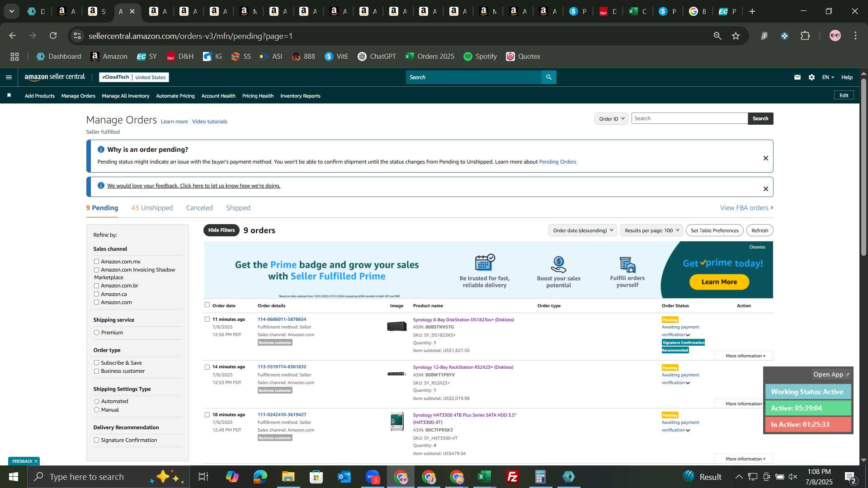Open the browser extensions puzzle icon
Image resolution: width=868 pixels, height=488 pixels.
coord(806,36)
